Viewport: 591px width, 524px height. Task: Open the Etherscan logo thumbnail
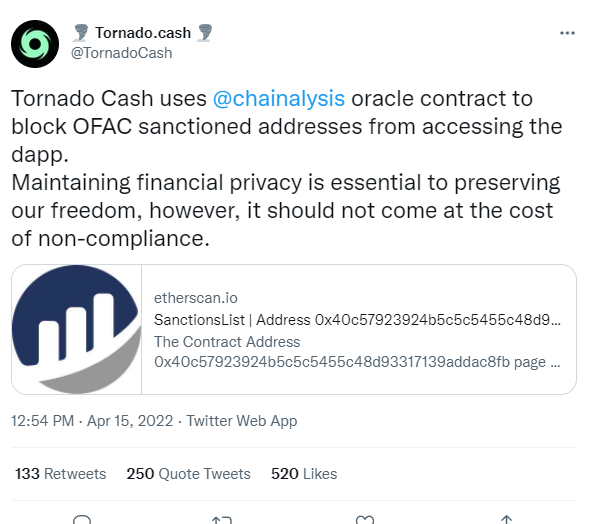[x=77, y=329]
